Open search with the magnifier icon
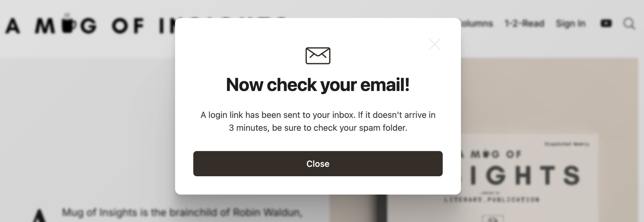The height and width of the screenshot is (222, 644). tap(629, 24)
